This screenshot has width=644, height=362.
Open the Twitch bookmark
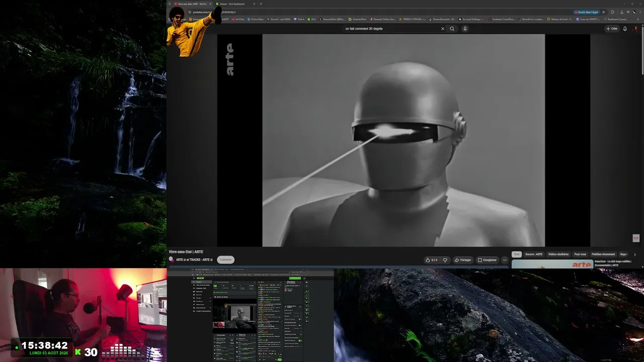299,19
